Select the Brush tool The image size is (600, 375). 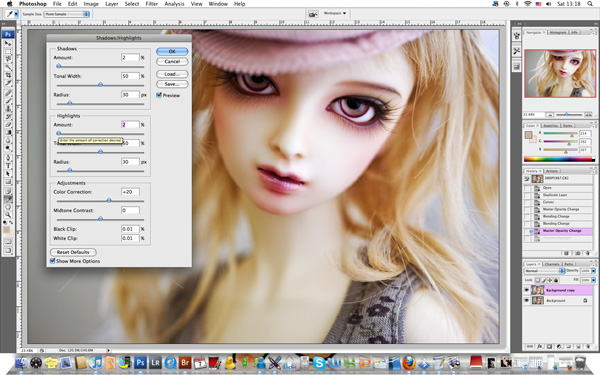click(8, 101)
